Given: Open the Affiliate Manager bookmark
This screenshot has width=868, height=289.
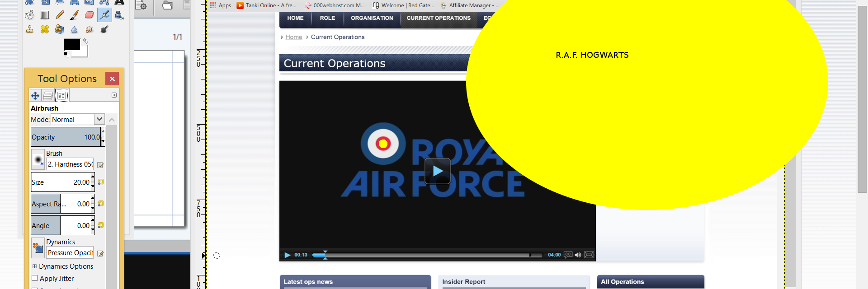Looking at the screenshot, I should [x=470, y=5].
